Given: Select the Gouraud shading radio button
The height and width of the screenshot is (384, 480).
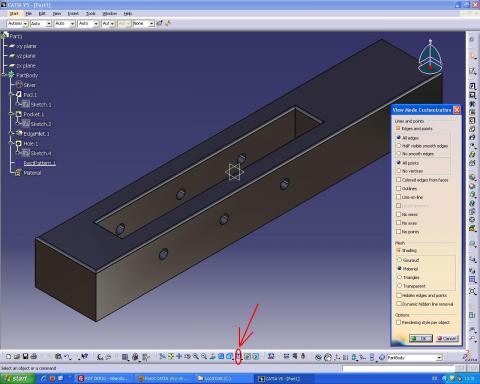Looking at the screenshot, I should coord(399,260).
